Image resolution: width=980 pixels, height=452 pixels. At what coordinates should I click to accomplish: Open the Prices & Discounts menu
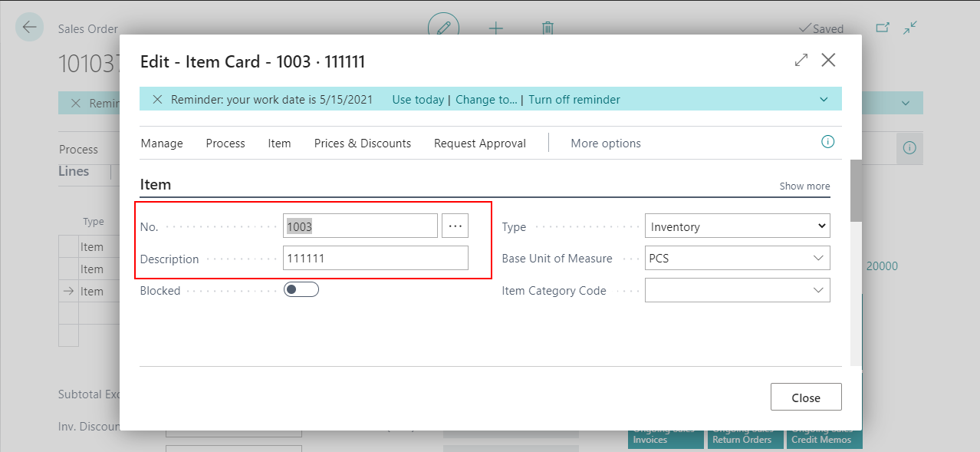coord(362,144)
